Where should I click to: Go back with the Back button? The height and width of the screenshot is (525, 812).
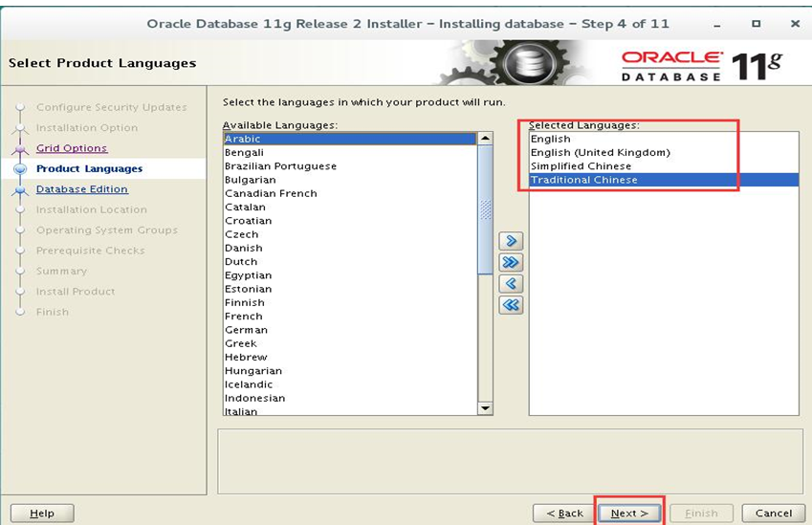[x=564, y=514]
